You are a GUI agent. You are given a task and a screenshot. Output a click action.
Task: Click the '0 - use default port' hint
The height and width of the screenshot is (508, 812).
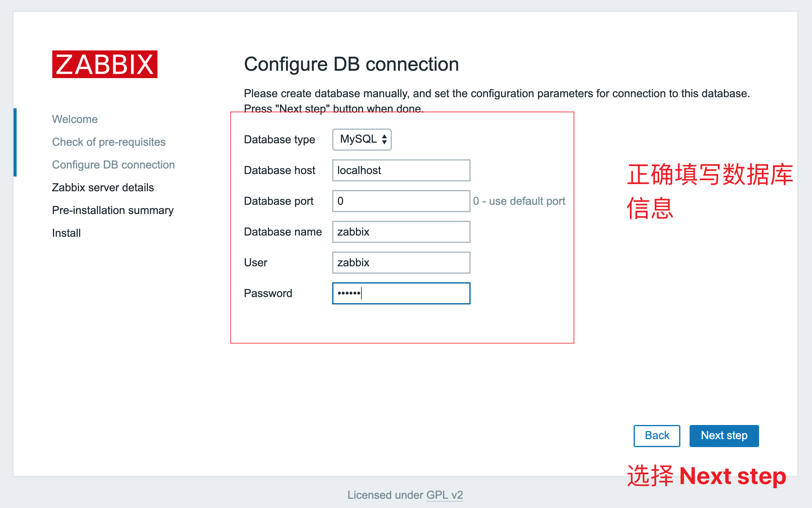click(x=519, y=201)
